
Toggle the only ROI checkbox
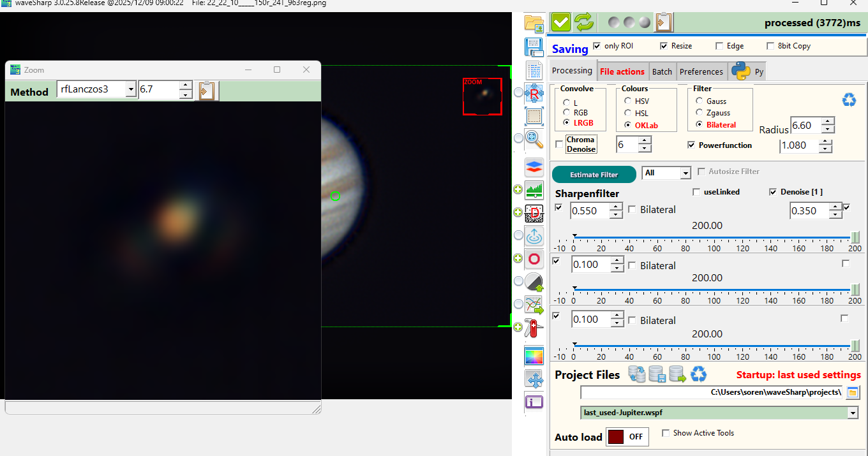tap(597, 46)
